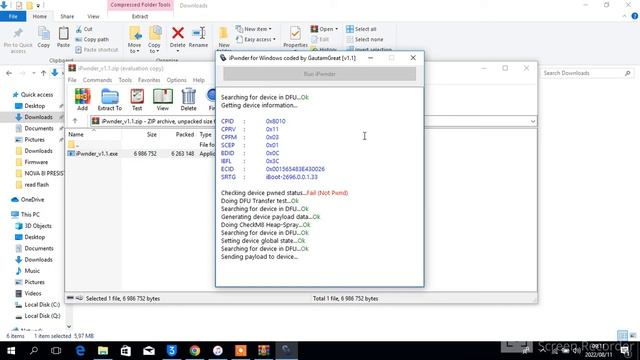Screen dimensions: 640x360
Task: Click Properties icon in ribbon
Action: point(295,37)
